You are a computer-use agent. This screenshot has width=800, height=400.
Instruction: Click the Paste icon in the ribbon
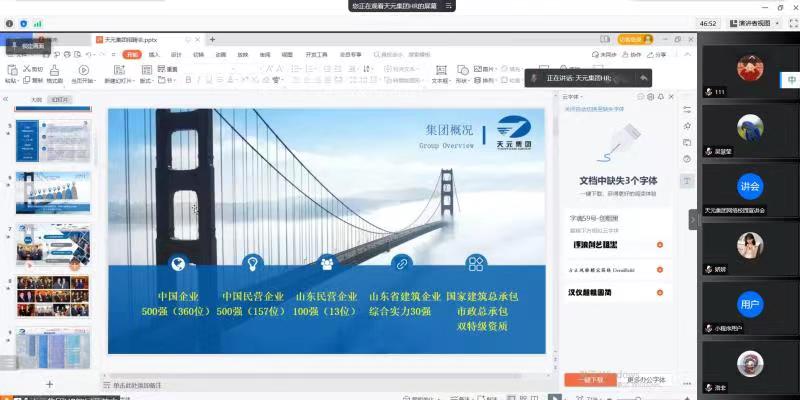click(x=11, y=70)
